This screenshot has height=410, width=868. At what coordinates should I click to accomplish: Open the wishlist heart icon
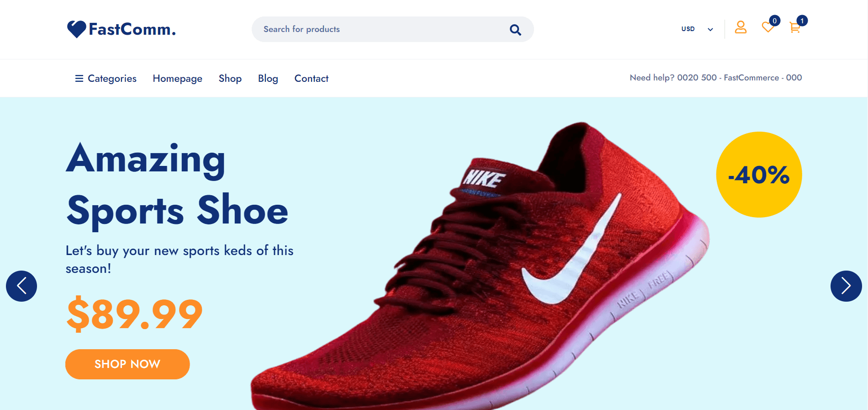pyautogui.click(x=768, y=27)
